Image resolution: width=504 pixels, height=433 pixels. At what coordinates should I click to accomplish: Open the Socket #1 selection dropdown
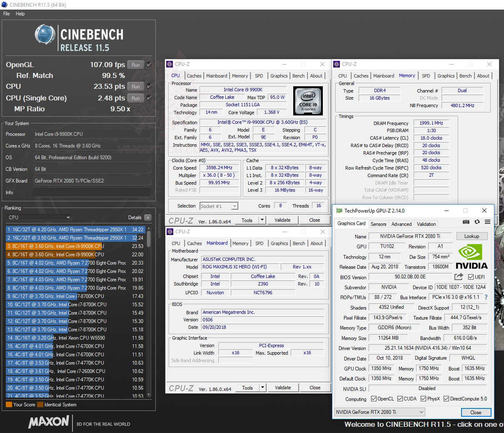point(219,206)
